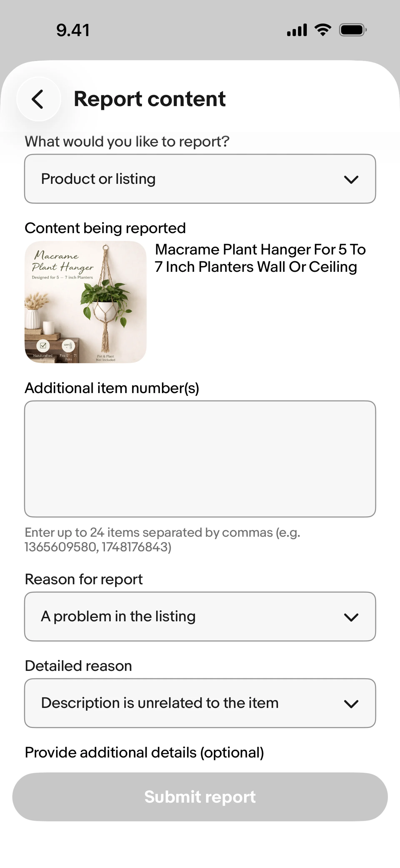The width and height of the screenshot is (400, 868).
Task: Tap the back arrow button
Action: point(38,99)
